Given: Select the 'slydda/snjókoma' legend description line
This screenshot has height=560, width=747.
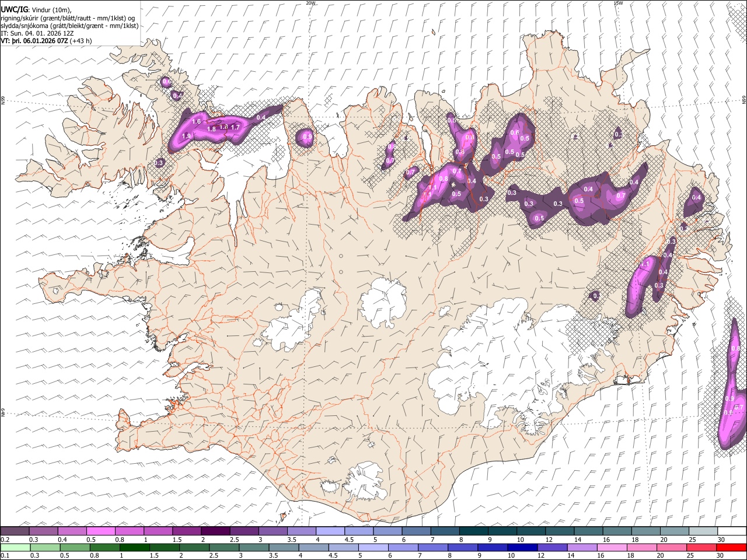Looking at the screenshot, I should coord(69,26).
